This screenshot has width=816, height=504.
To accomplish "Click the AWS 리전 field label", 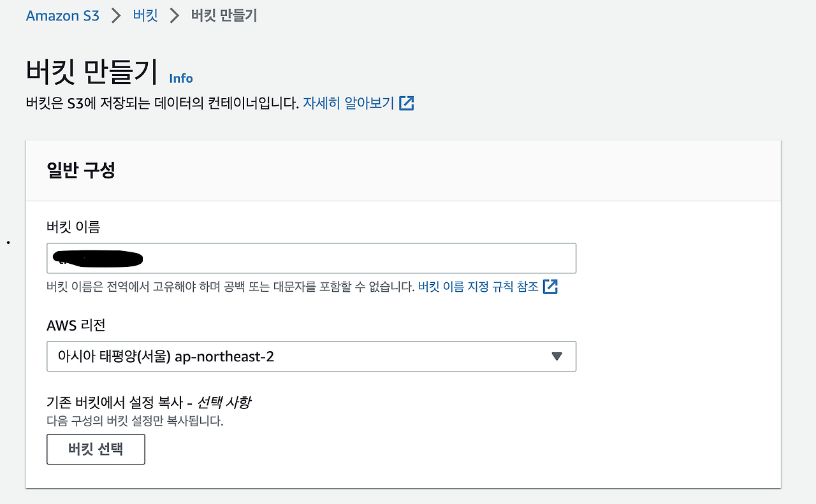I will point(76,325).
